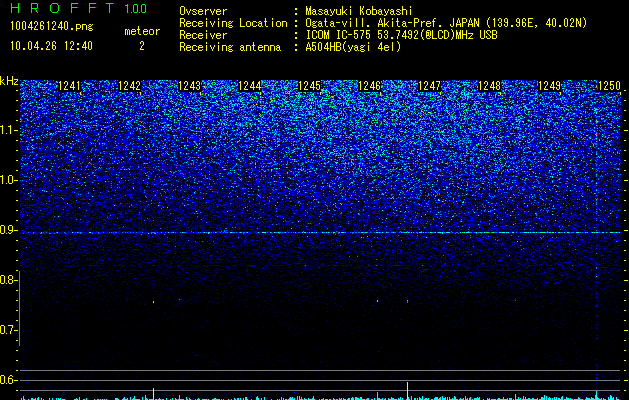629x400 pixels.
Task: Click the 1245 time marker
Action: (x=310, y=86)
